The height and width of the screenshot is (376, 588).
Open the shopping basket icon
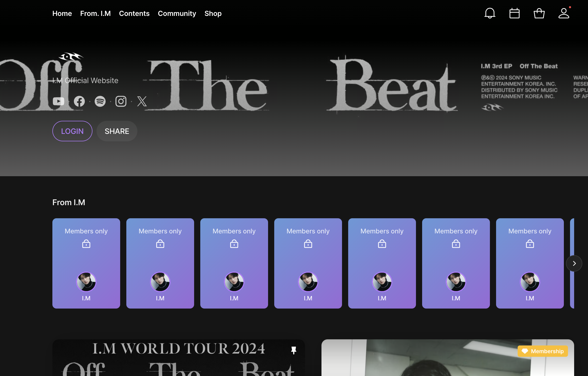click(x=539, y=13)
